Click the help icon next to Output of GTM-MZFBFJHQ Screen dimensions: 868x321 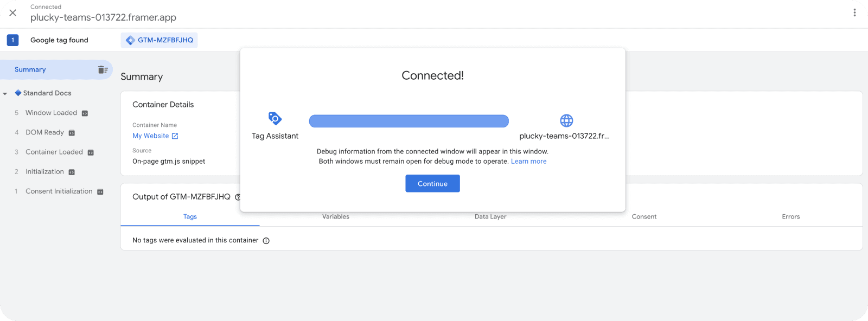click(x=238, y=197)
